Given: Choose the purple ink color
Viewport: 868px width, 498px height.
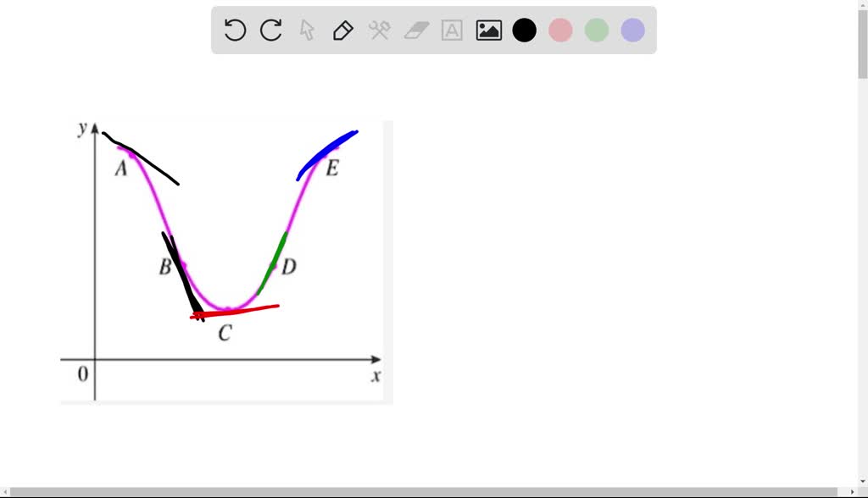Looking at the screenshot, I should (632, 30).
